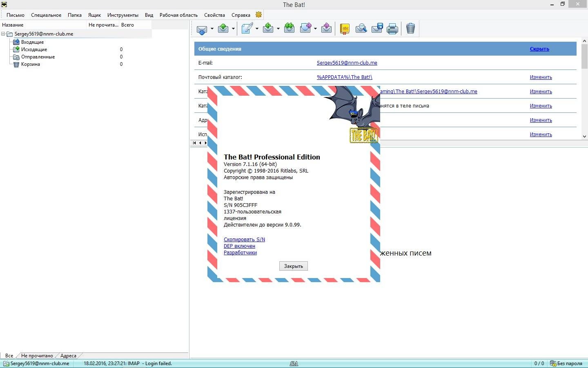
Task: Click the DEP включен link
Action: tap(239, 246)
